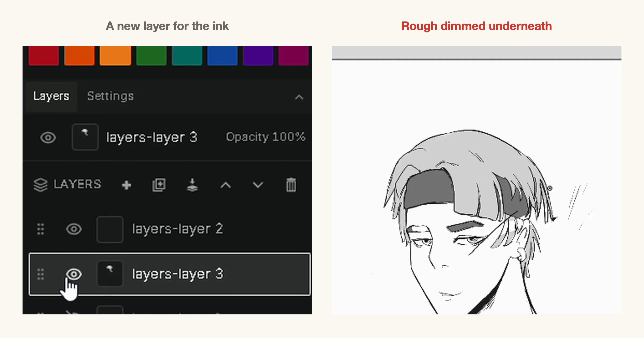Click thumbnail beside Opacity 100% header

[x=85, y=137]
